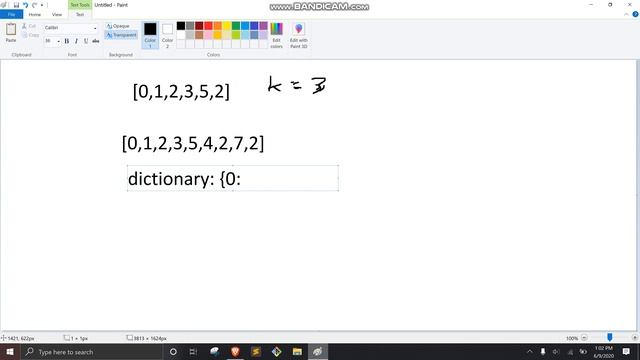Open Cortana circle icon on taskbar
This screenshot has width=640, height=360.
[173, 351]
